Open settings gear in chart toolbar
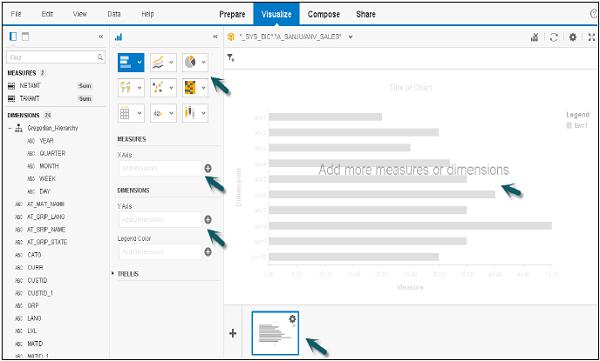600x361 pixels. click(572, 37)
